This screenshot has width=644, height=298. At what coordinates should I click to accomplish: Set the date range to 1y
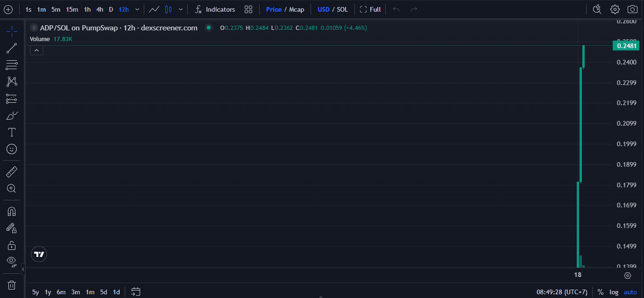48,292
